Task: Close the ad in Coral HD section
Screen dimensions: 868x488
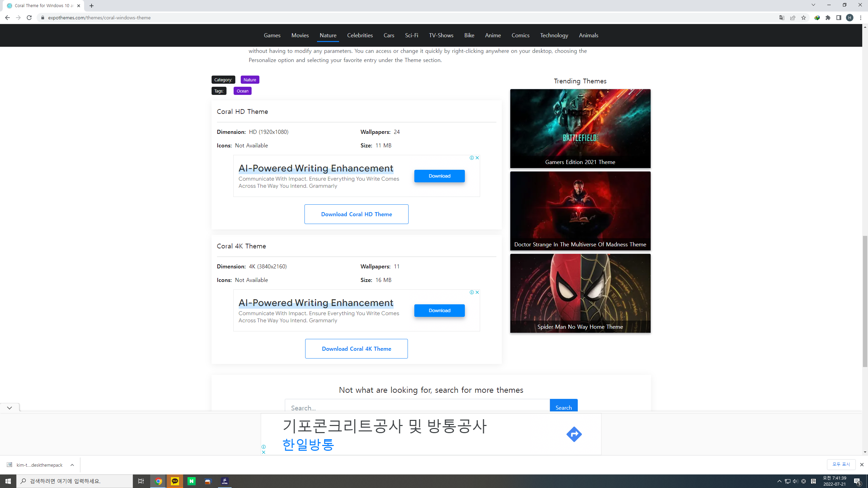Action: click(x=477, y=158)
